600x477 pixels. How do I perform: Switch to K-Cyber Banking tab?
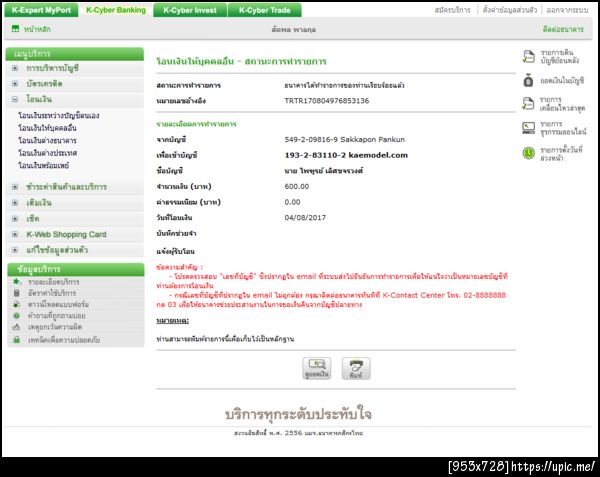point(116,10)
